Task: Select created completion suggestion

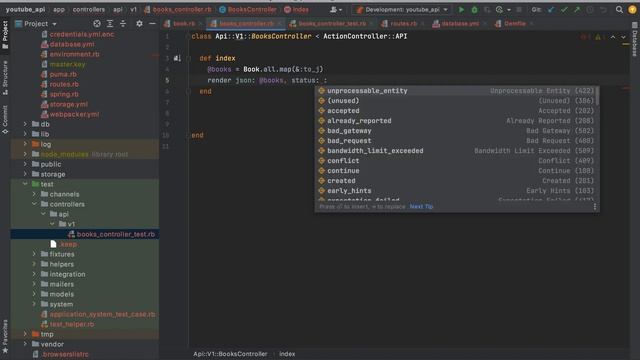Action: coord(456,181)
